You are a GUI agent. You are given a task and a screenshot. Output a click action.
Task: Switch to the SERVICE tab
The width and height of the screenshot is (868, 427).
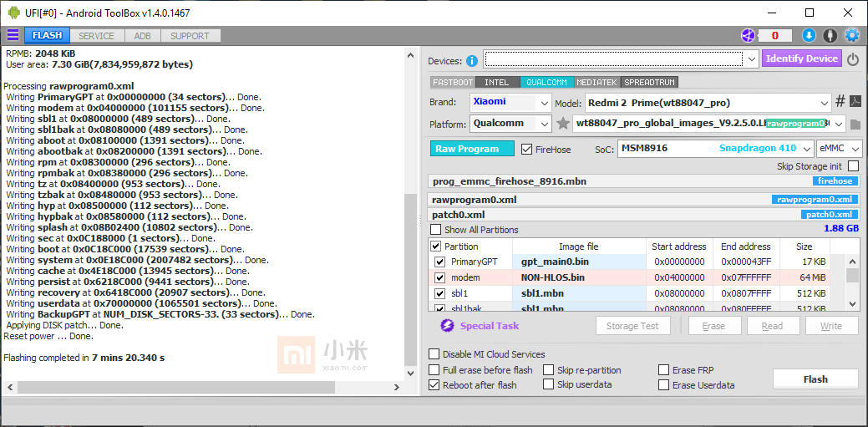coord(96,36)
